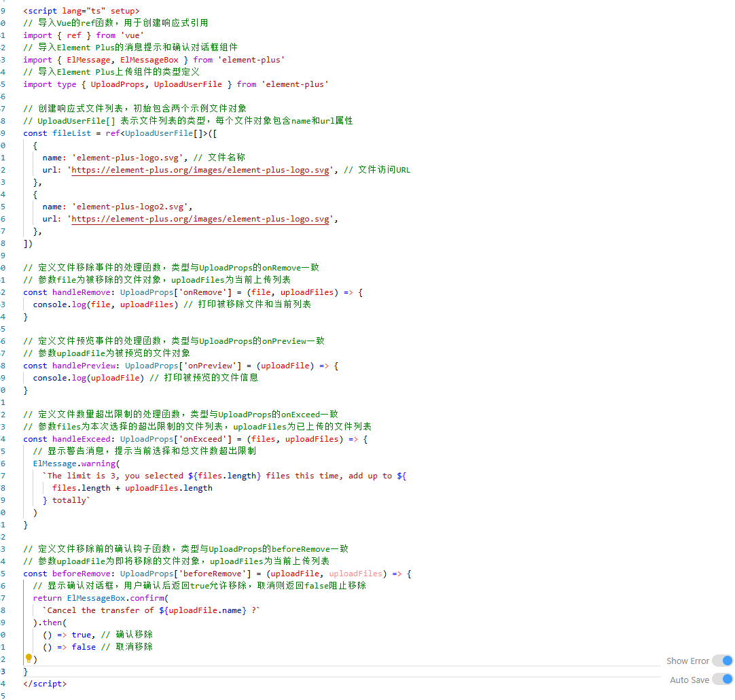The height and width of the screenshot is (700, 735).
Task: Click the 'element-plus-logo2.svg' name string
Action: point(130,207)
